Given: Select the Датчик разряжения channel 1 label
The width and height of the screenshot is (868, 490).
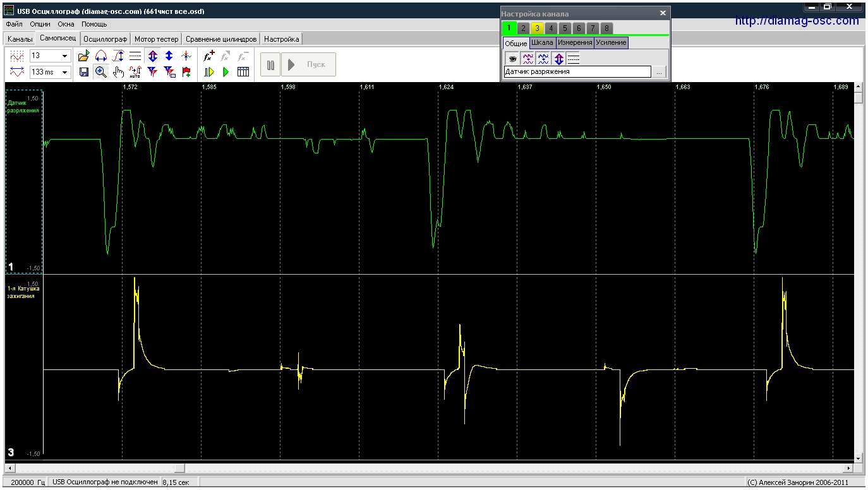Looking at the screenshot, I should 23,106.
